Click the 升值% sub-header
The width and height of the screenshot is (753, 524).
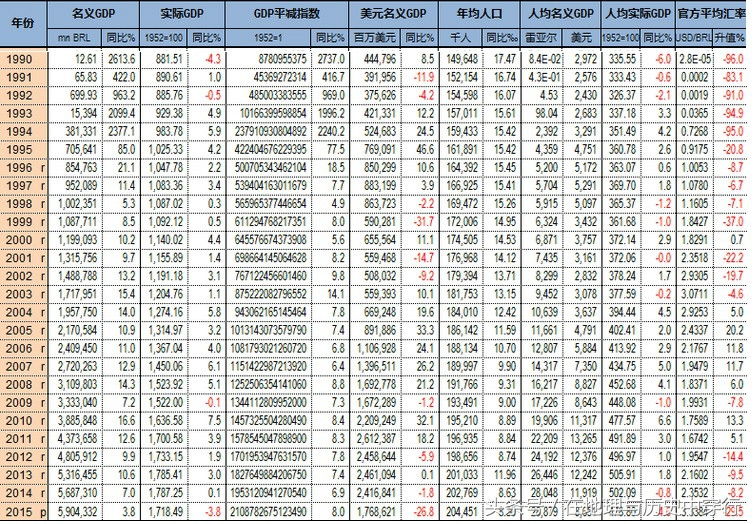pyautogui.click(x=729, y=38)
